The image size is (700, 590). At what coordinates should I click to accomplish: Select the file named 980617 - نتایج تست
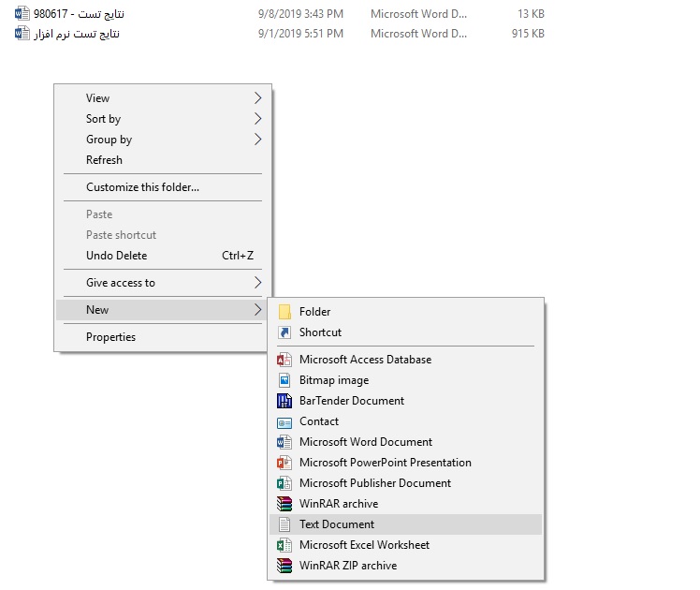79,14
